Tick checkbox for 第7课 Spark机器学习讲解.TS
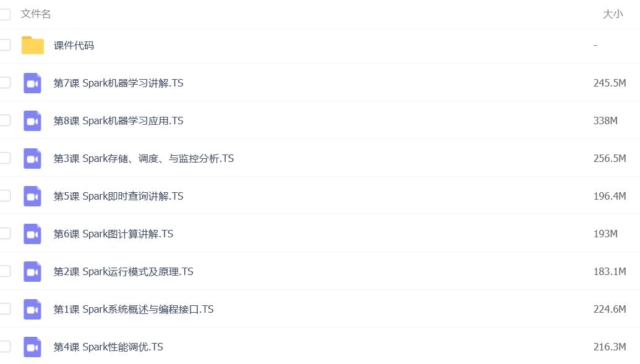The height and width of the screenshot is (364, 640). point(5,83)
